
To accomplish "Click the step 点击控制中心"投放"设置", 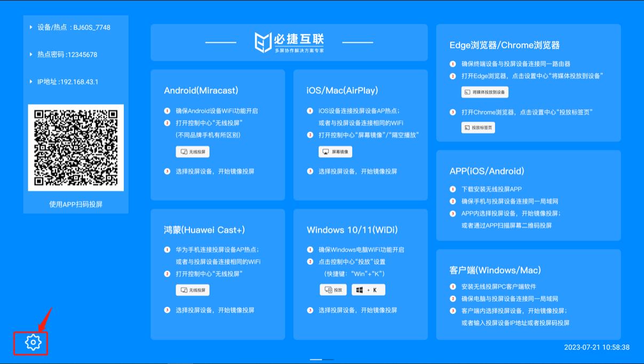I will pos(352,262).
